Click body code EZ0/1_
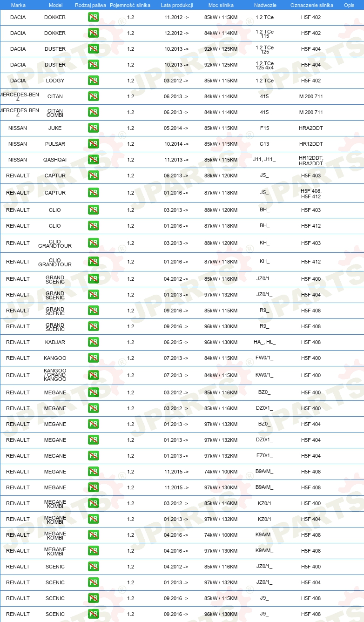 [x=264, y=456]
